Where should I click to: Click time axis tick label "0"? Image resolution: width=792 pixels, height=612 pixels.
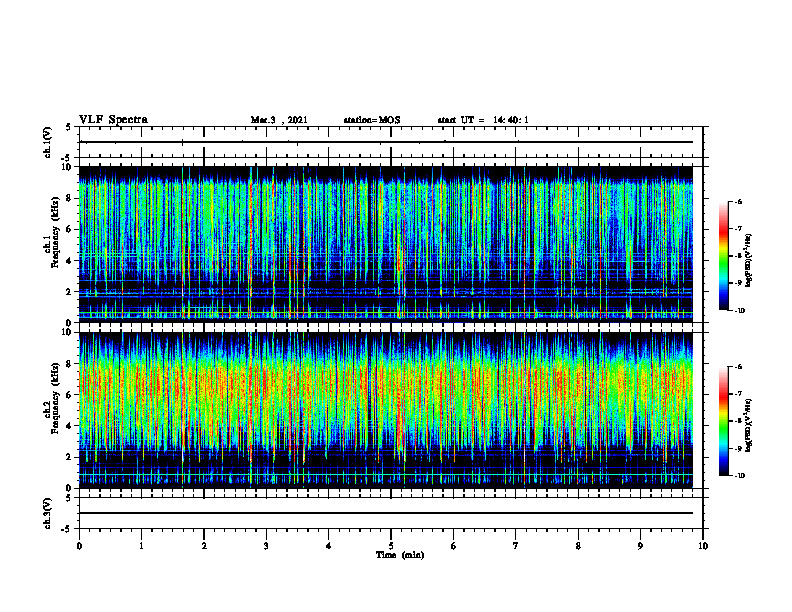(79, 546)
